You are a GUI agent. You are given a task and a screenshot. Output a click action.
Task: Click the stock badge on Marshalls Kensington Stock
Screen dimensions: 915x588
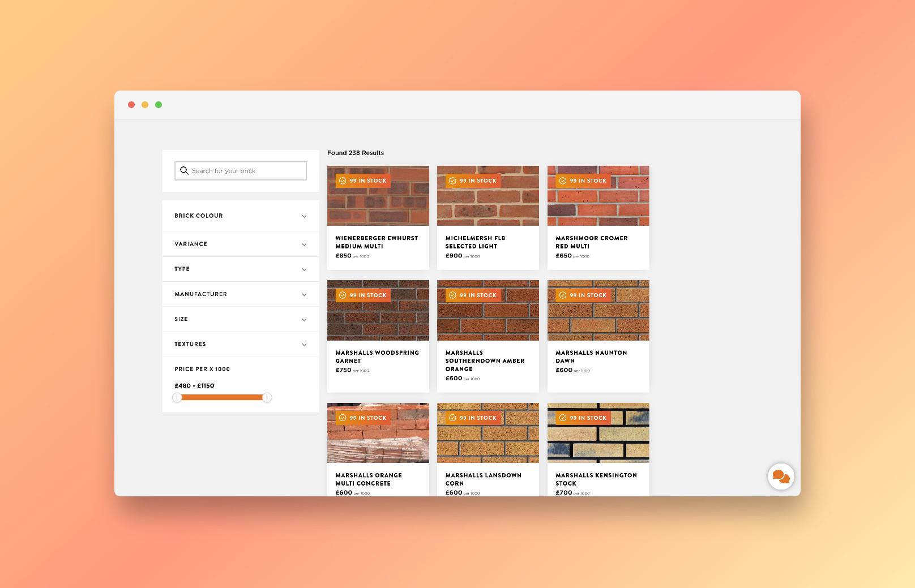tap(583, 418)
